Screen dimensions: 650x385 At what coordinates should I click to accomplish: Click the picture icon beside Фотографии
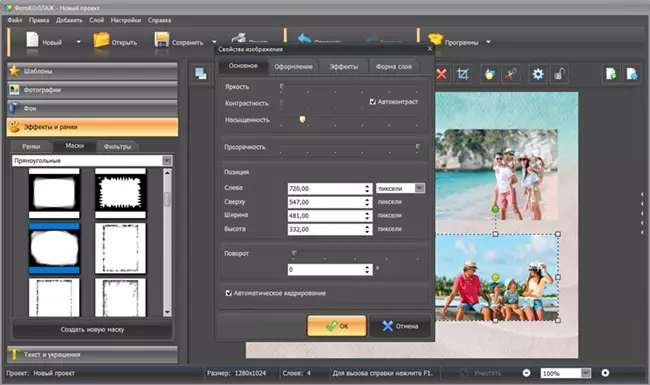(x=14, y=90)
